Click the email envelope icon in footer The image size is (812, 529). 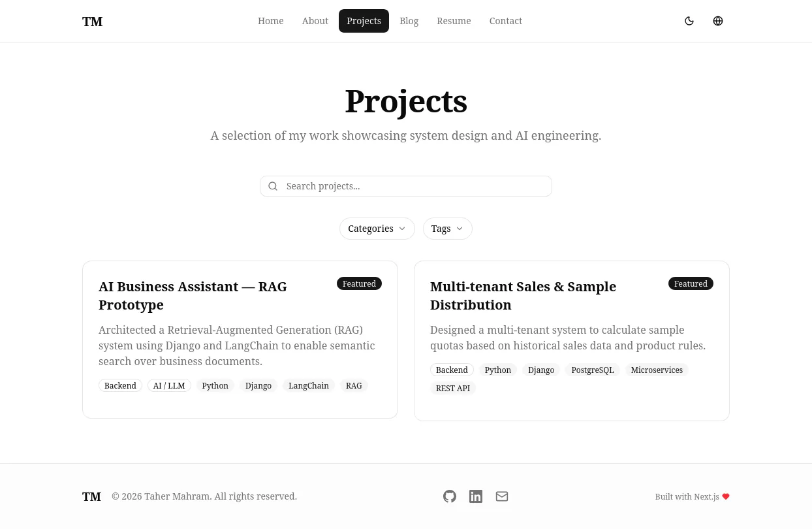502,496
